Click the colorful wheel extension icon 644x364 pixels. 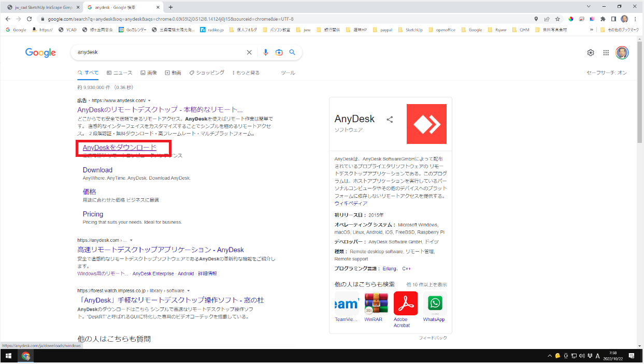[x=570, y=19]
